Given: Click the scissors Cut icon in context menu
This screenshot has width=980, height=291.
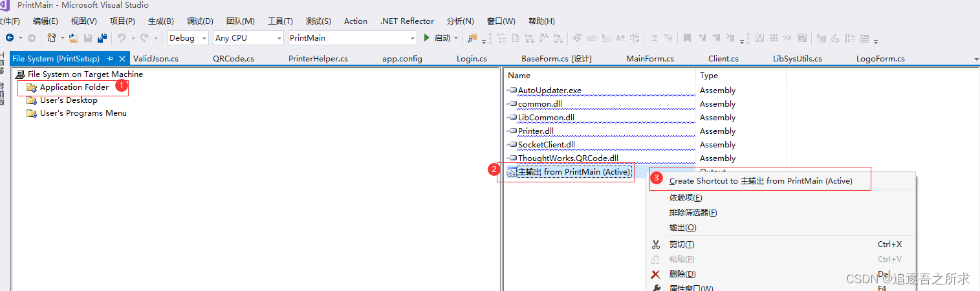Looking at the screenshot, I should (656, 244).
